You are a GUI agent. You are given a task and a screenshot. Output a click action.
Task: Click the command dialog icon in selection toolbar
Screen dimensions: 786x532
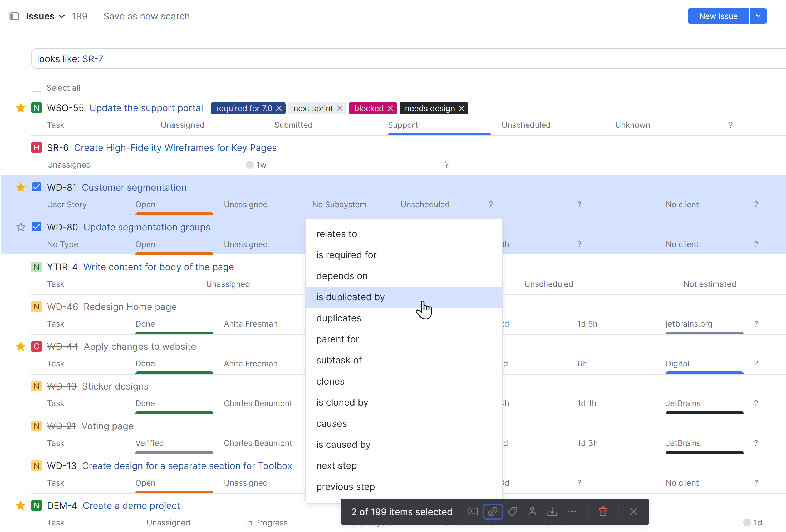coord(473,511)
